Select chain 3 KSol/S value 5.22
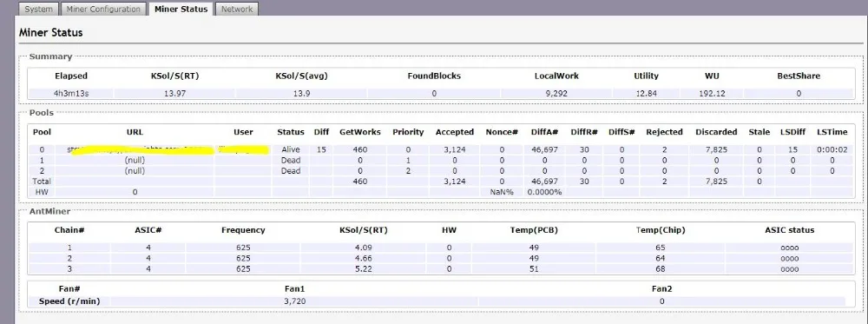868x324 pixels. pyautogui.click(x=363, y=268)
